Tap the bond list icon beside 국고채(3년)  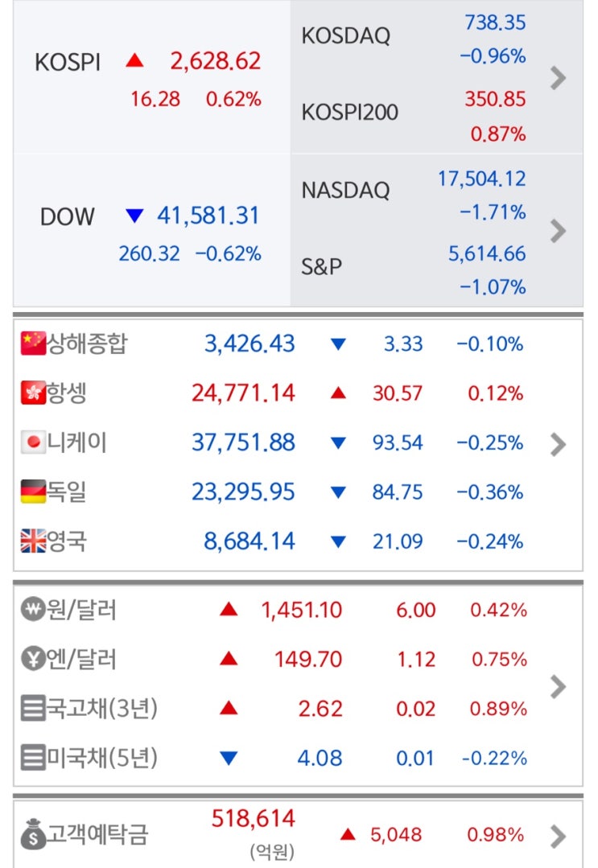33,709
